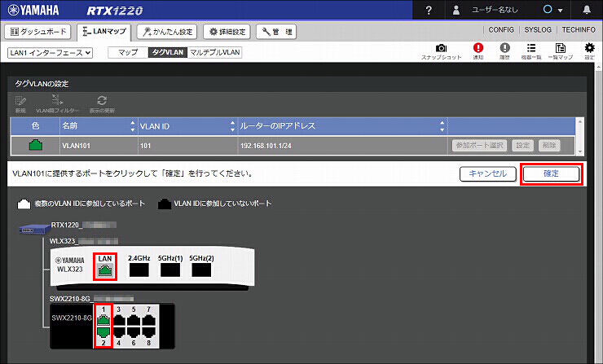Image resolution: width=603 pixels, height=364 pixels.
Task: Select the WLX323 5GHz(1) port
Action: (x=170, y=270)
